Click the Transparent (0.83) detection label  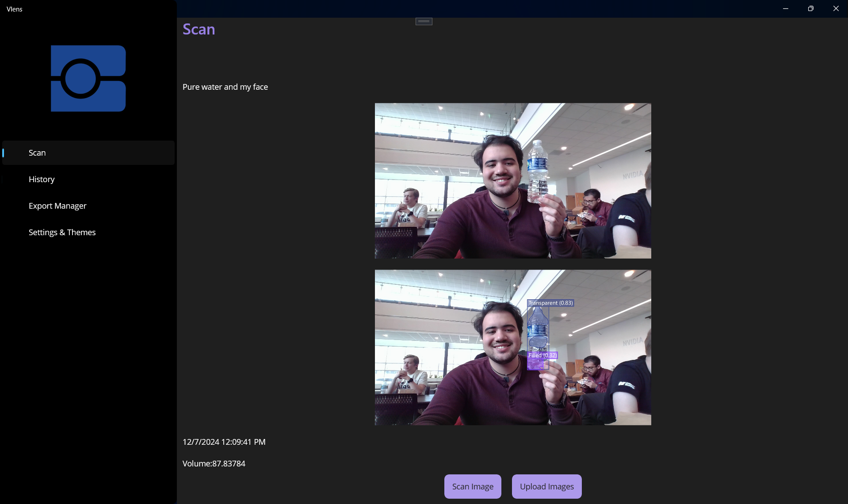point(550,303)
